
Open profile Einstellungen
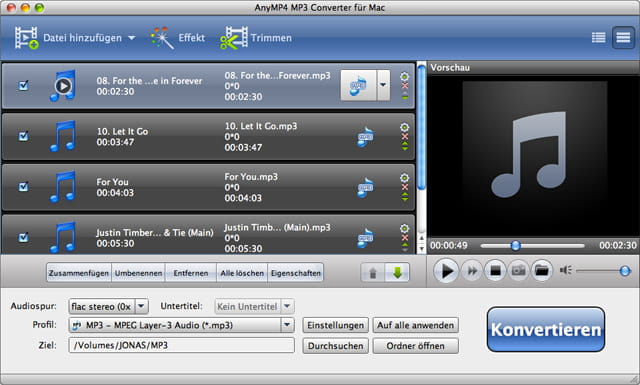tap(336, 325)
